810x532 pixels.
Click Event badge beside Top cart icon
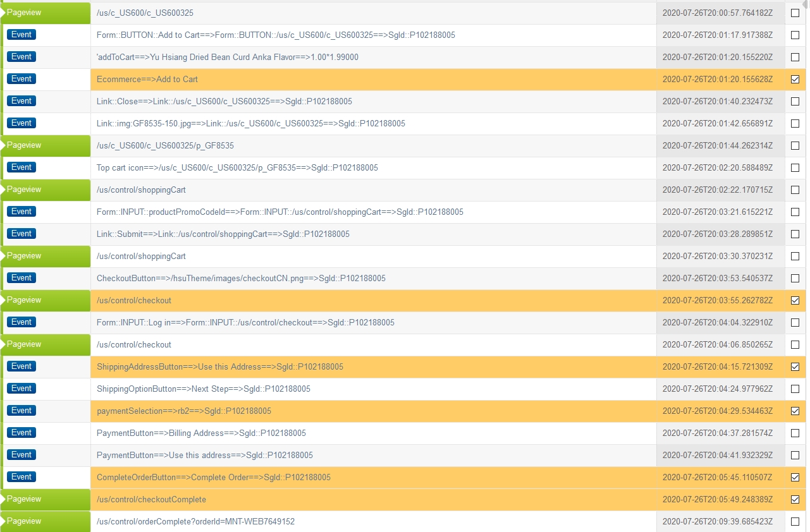point(21,167)
